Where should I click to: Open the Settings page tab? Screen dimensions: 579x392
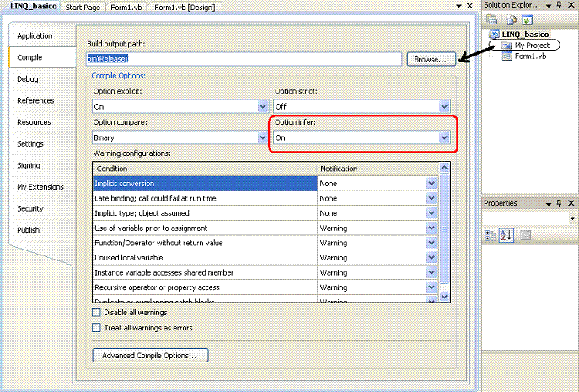click(x=30, y=143)
